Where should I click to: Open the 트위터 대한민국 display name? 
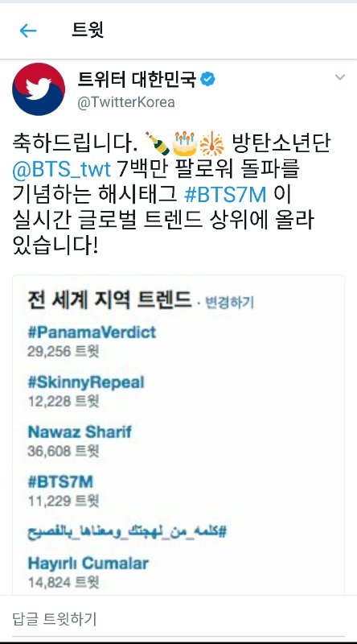137,79
